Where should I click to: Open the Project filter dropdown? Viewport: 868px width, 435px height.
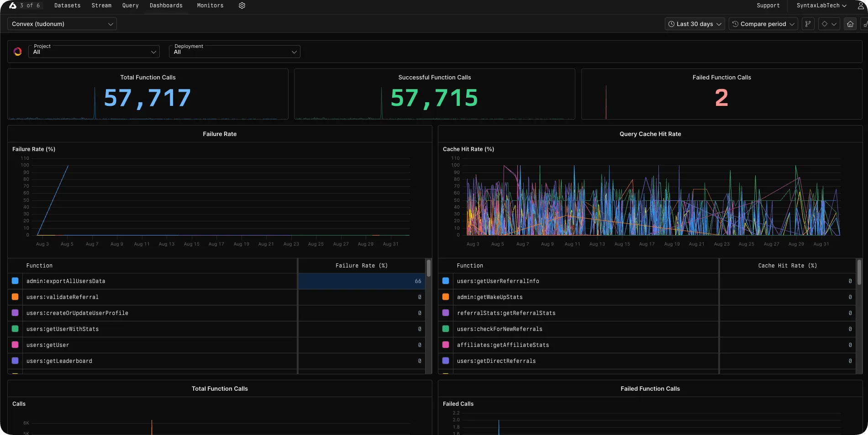point(94,52)
